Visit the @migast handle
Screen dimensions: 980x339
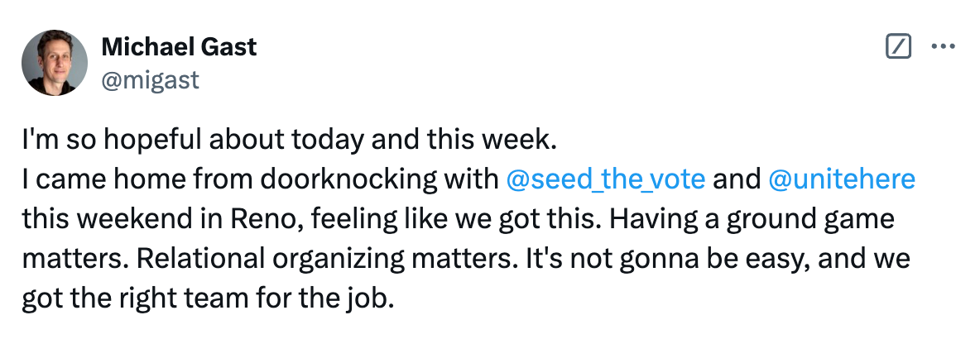(150, 79)
